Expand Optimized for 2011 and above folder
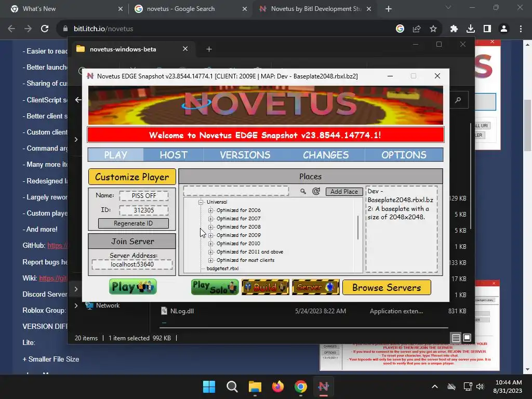Image resolution: width=532 pixels, height=399 pixels. click(x=211, y=252)
